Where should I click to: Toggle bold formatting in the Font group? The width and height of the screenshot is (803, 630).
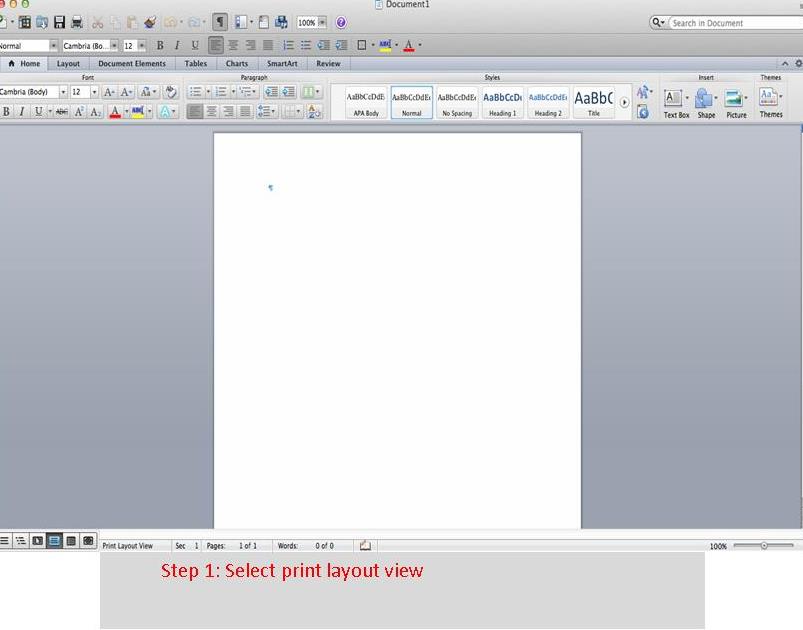pyautogui.click(x=7, y=112)
